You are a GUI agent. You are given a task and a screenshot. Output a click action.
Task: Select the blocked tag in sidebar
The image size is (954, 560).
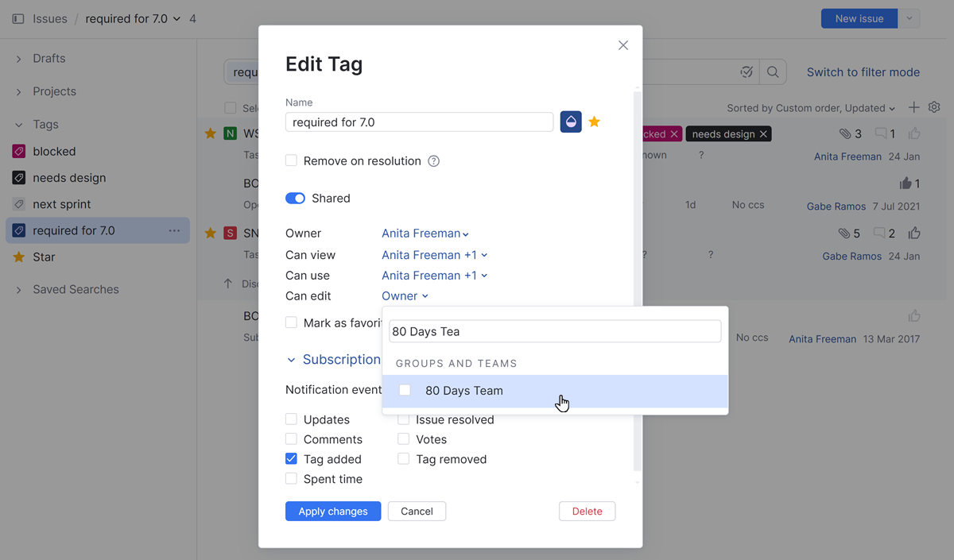[54, 152]
